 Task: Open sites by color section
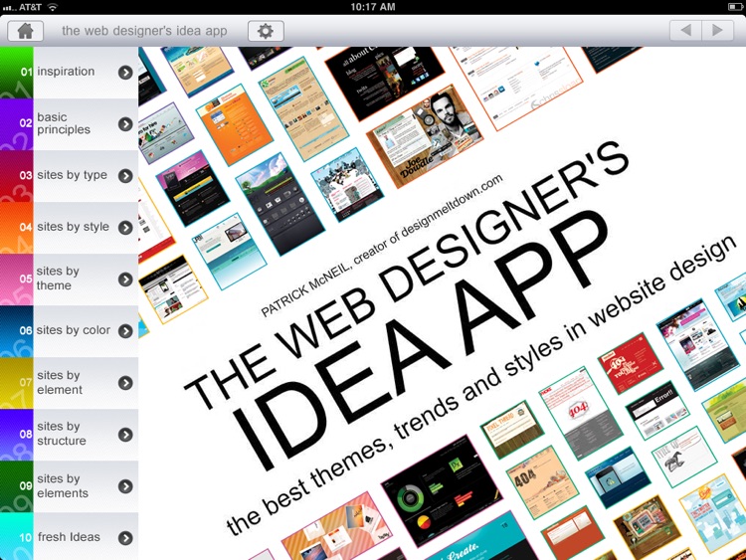click(69, 331)
